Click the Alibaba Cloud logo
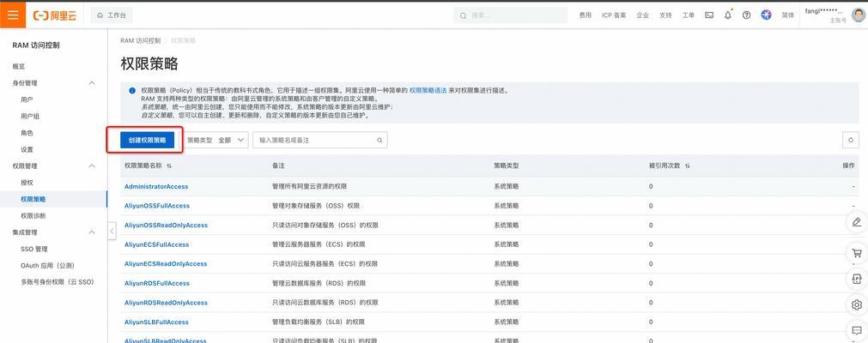This screenshot has width=868, height=343. point(54,15)
